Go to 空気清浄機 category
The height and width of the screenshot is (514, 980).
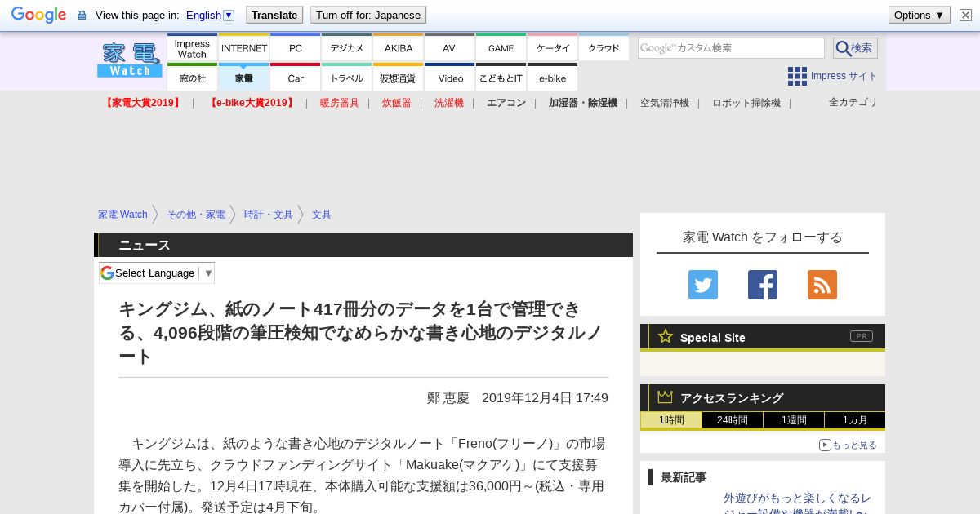tap(665, 103)
